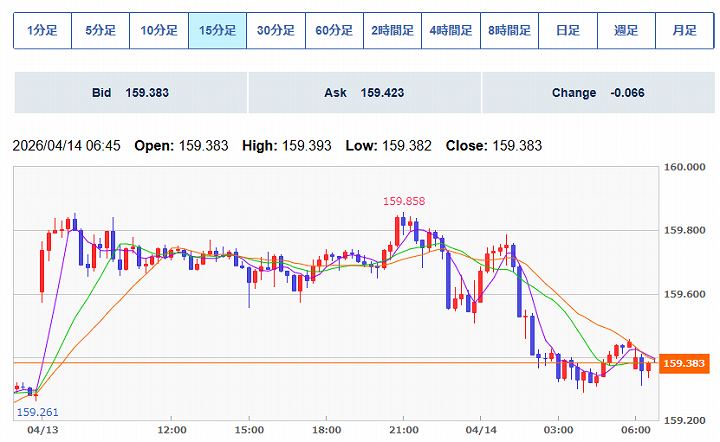Open the 10分足 timeframe
Screen dimensions: 720x442
(x=159, y=30)
